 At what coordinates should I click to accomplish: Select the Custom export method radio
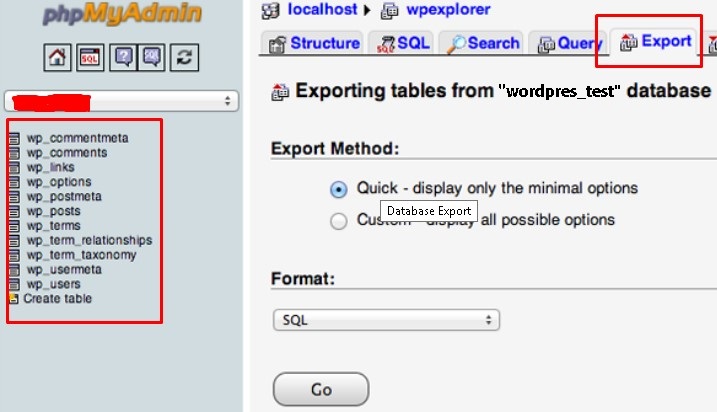pos(338,221)
